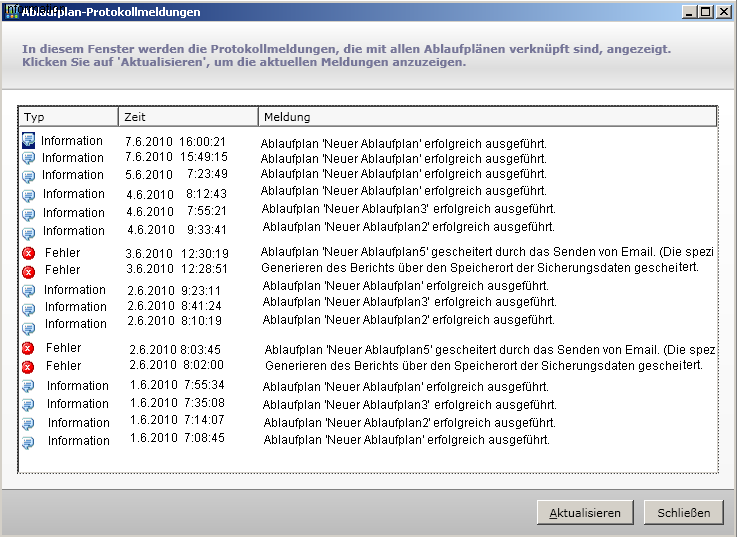Click the information icon for 7.6.2010 16:00:21
The width and height of the screenshot is (737, 537).
29,141
